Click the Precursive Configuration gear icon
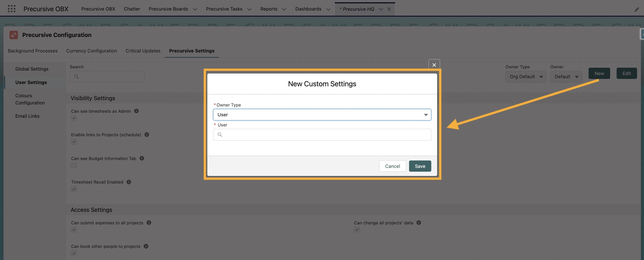 (x=13, y=35)
